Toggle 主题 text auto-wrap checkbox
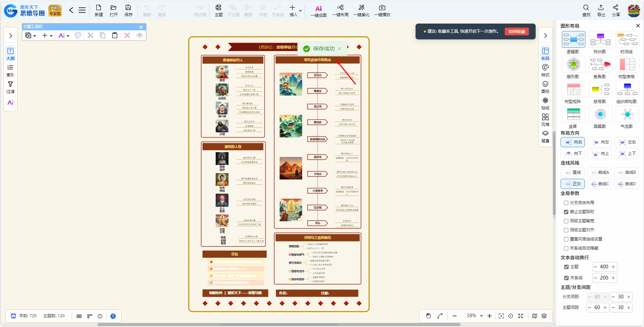The height and width of the screenshot is (327, 644). point(566,267)
